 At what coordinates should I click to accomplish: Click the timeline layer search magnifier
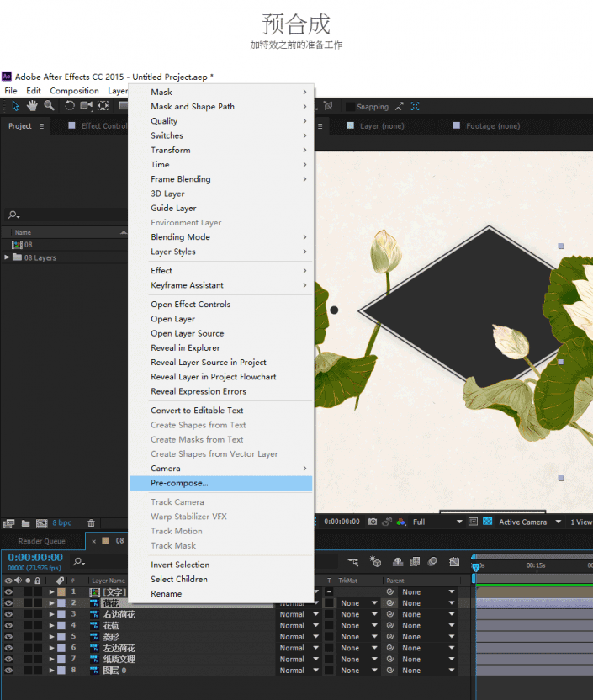79,562
